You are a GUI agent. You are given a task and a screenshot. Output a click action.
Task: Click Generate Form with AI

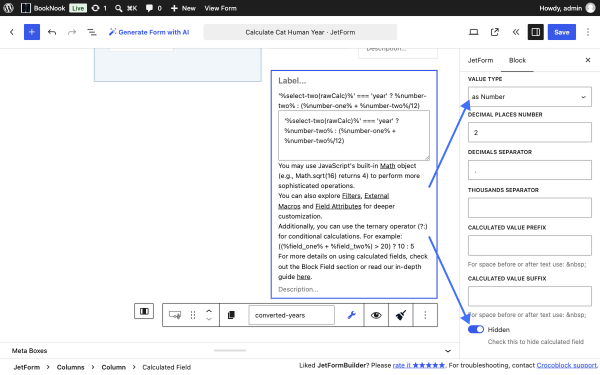(x=149, y=32)
